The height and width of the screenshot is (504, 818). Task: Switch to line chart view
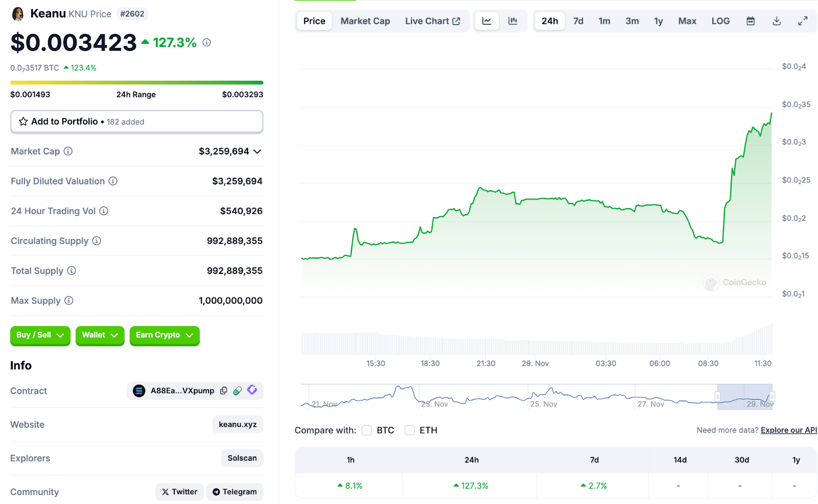tap(487, 21)
